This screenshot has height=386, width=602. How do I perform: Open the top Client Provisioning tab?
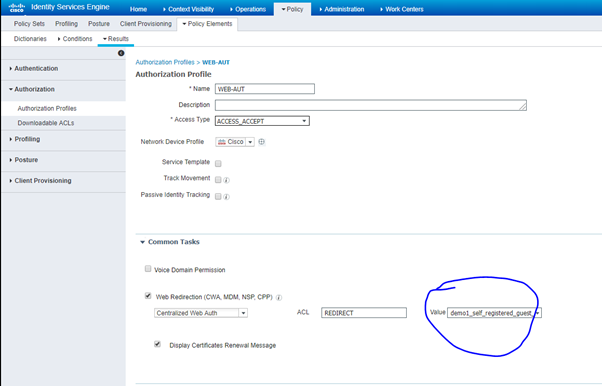click(146, 24)
